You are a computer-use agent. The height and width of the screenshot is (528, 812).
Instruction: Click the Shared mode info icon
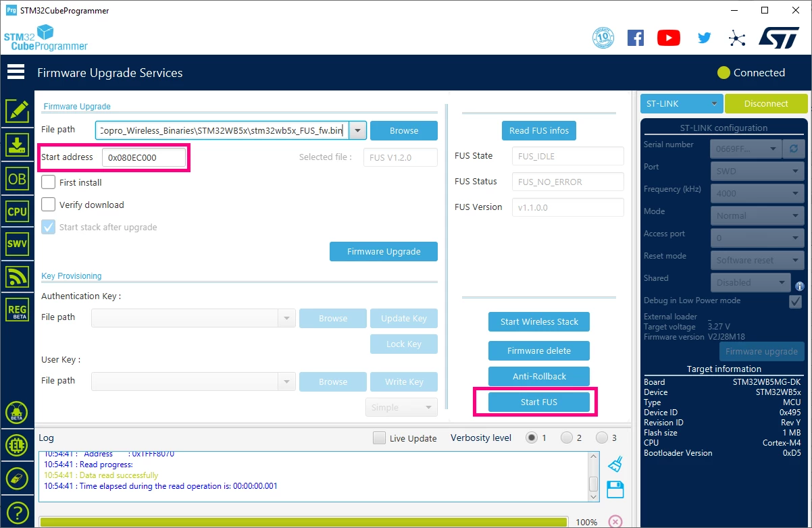[x=800, y=286]
